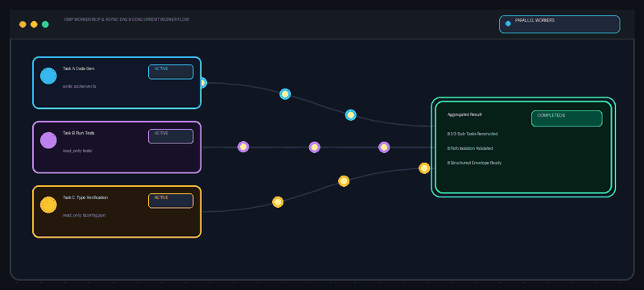Select the blue flow dot on Task A's edge
The width and height of the screenshot is (644, 290).
point(203,83)
